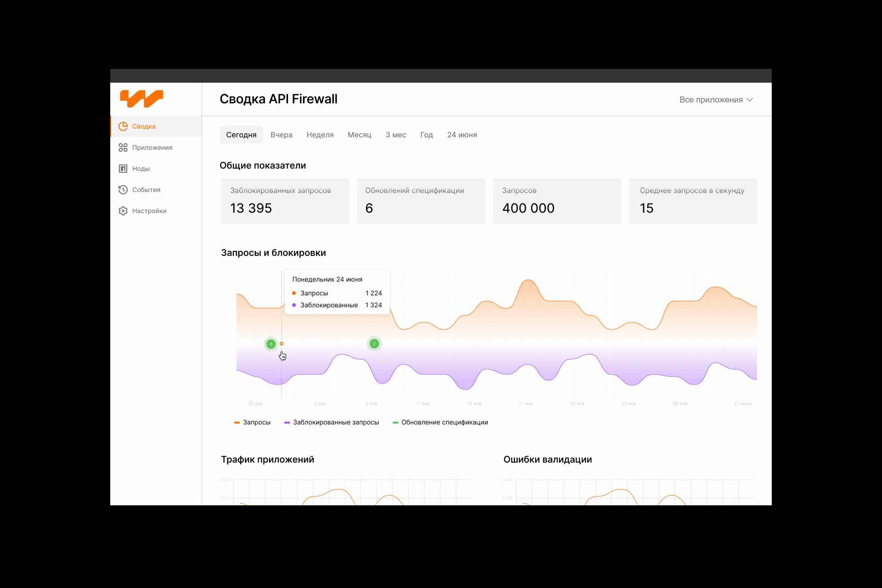Click the Заблокированных запросов stat card
Image resolution: width=882 pixels, height=588 pixels.
click(x=285, y=201)
